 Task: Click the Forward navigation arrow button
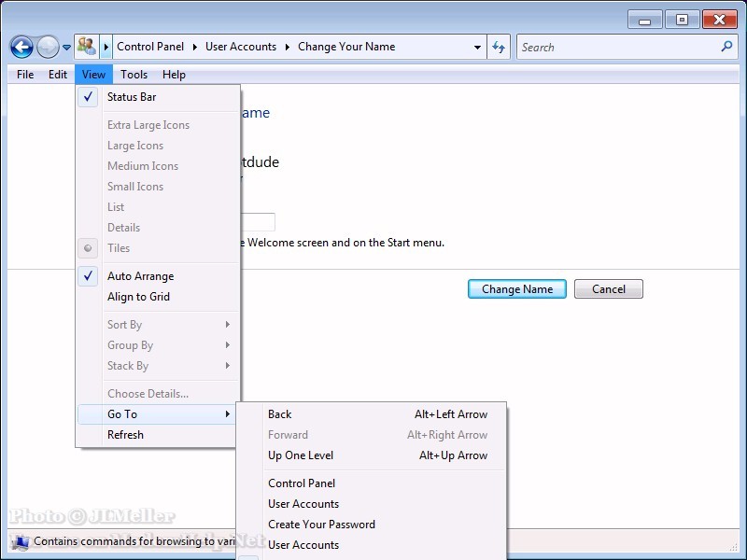pos(48,48)
